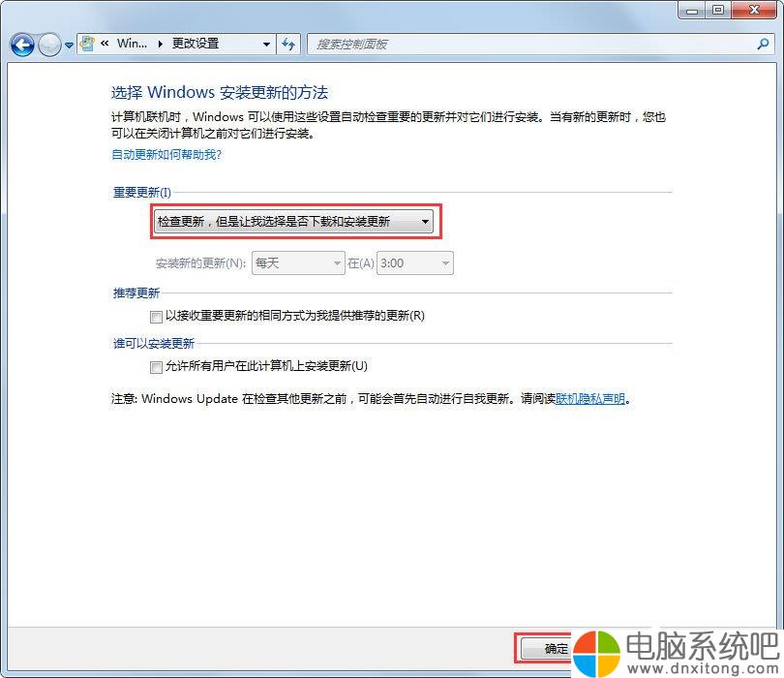Maximize the window
Viewport: 784px width, 678px height.
(718, 10)
